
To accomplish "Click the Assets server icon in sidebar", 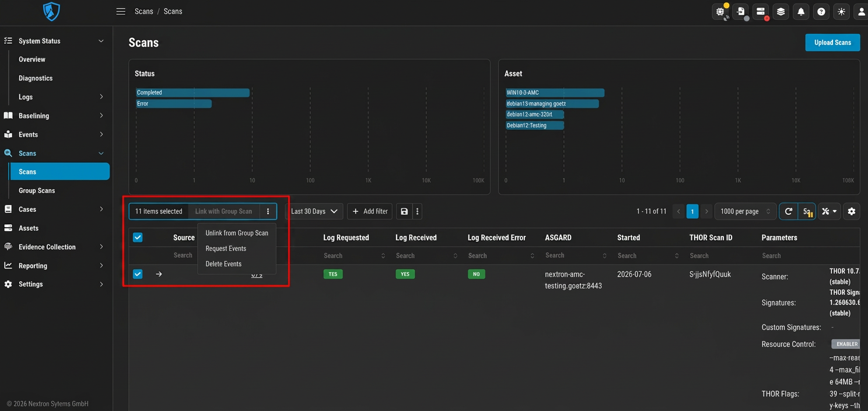I will [x=8, y=228].
